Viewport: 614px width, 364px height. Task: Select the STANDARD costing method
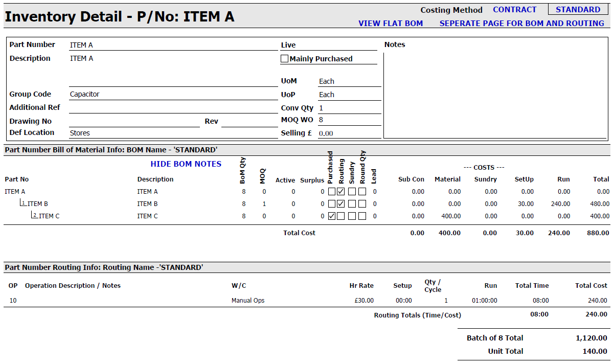click(x=578, y=10)
